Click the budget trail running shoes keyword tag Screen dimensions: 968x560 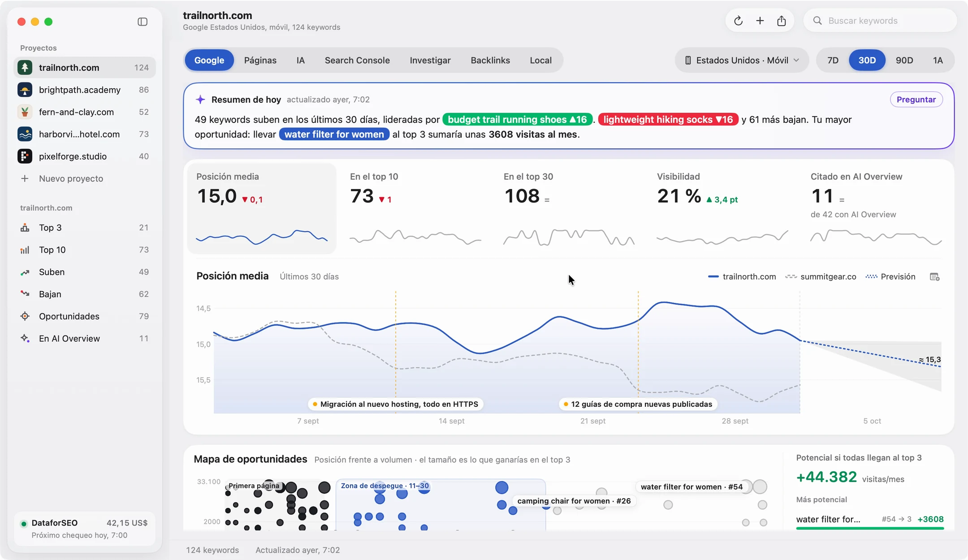517,119
